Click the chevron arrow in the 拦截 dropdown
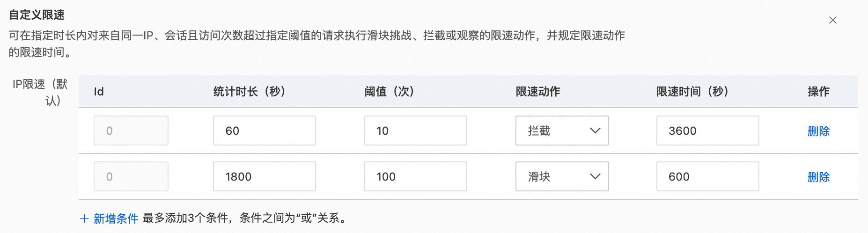 [x=595, y=131]
